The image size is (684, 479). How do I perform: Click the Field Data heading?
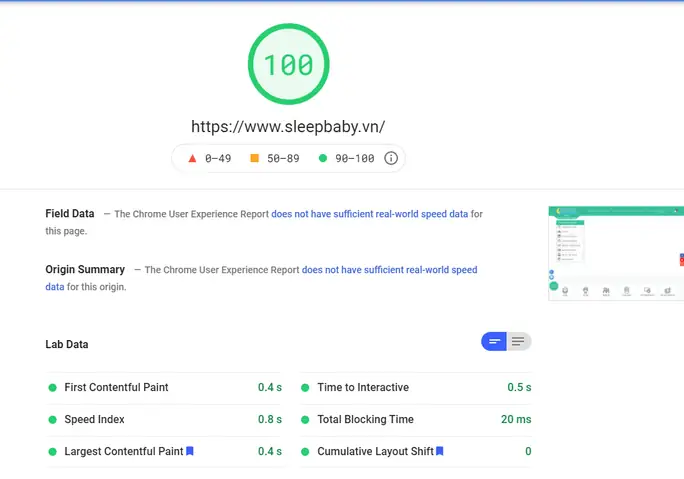[x=70, y=213]
